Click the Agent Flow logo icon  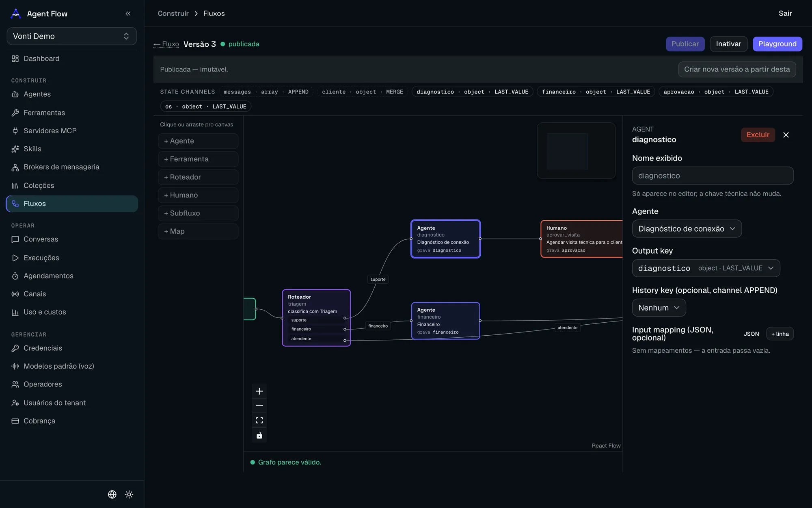pyautogui.click(x=16, y=13)
